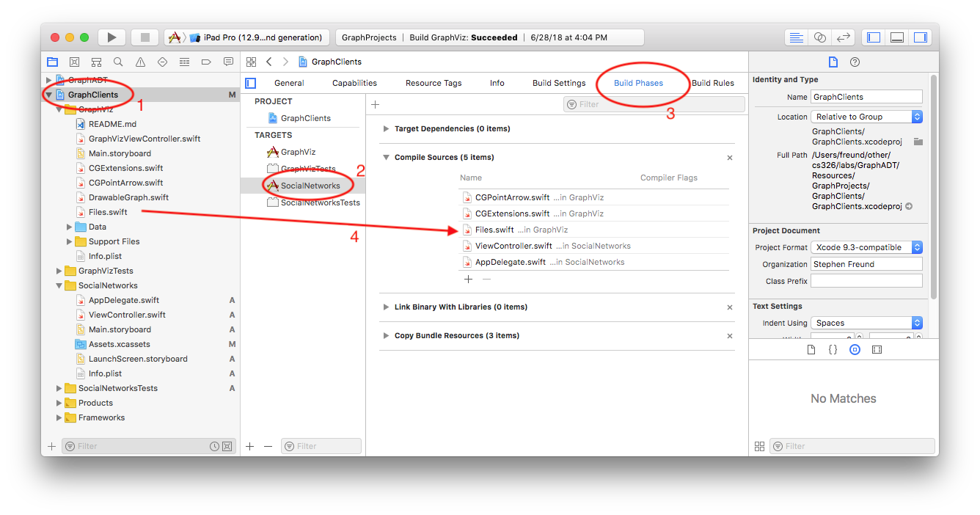The width and height of the screenshot is (980, 515).
Task: Click the Stop button in the toolbar
Action: (x=145, y=37)
